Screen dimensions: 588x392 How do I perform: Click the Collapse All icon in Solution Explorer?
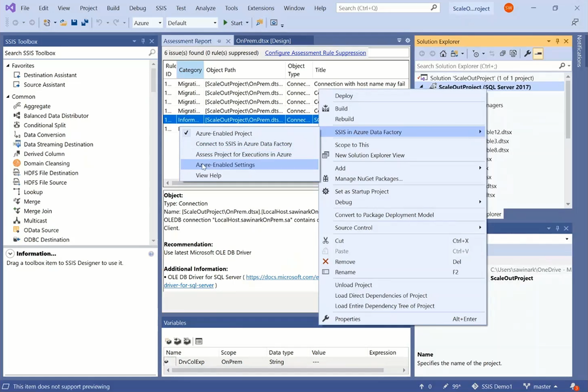(503, 54)
